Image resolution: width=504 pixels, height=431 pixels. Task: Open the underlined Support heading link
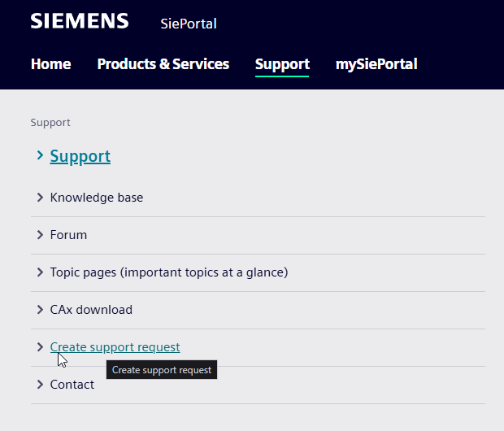pos(80,156)
